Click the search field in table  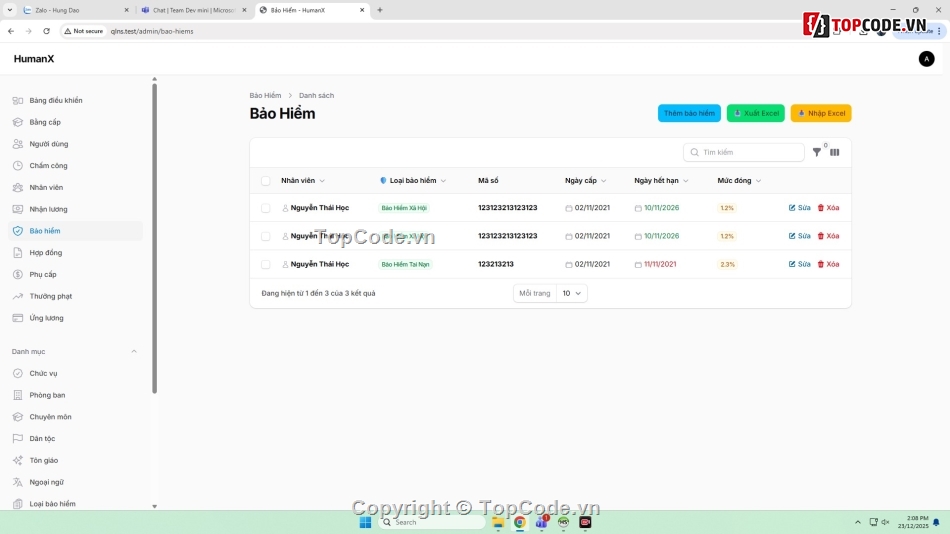[744, 153]
